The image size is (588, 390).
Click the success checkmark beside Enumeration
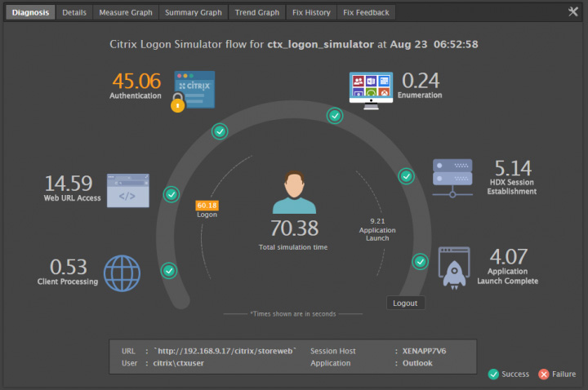(335, 116)
